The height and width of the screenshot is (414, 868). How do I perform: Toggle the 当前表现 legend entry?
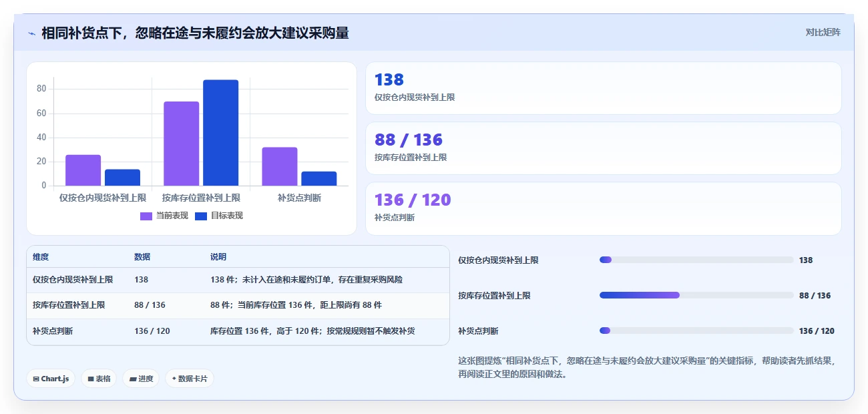[164, 216]
